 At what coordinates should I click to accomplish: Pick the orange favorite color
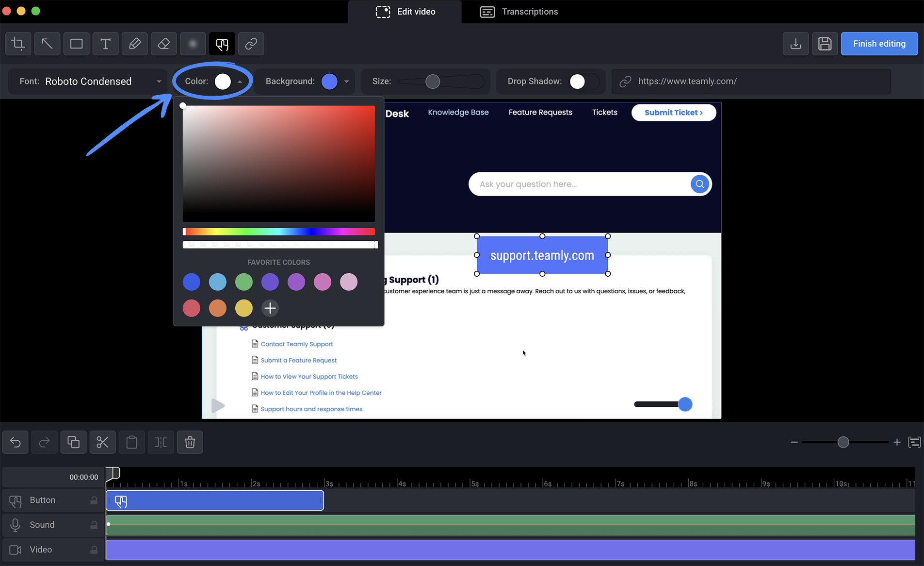217,308
